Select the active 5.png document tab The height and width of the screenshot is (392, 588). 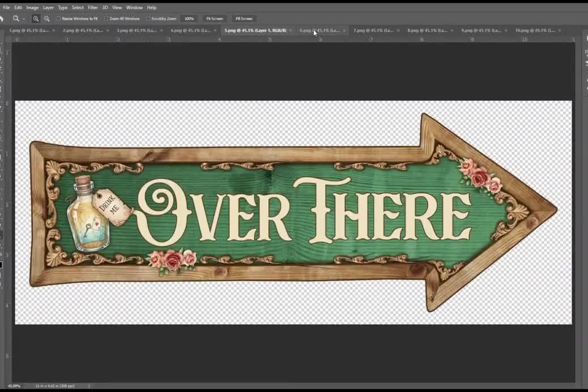pos(255,31)
